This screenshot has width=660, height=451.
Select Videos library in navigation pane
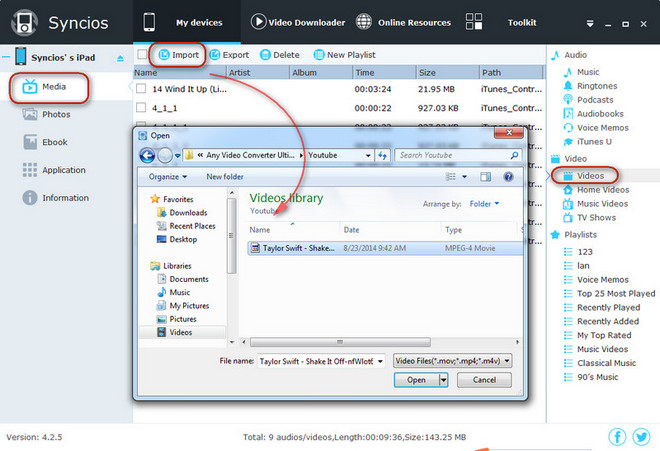(x=175, y=332)
